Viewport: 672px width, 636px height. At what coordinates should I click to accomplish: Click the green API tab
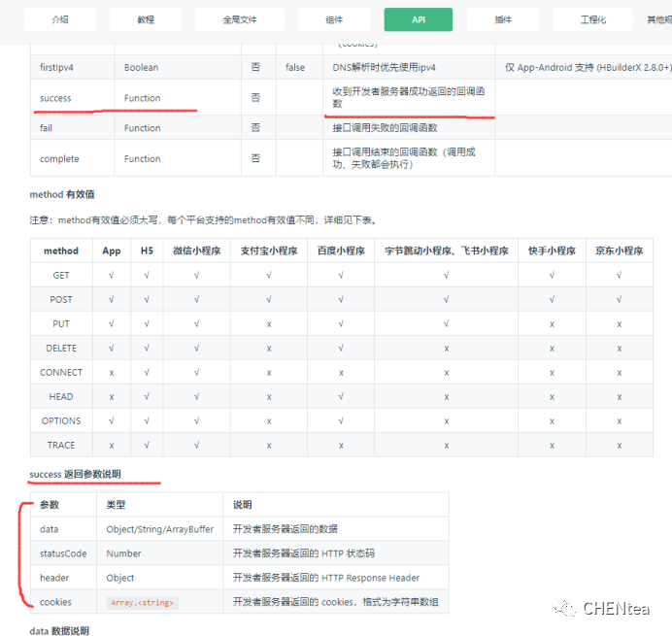[x=418, y=19]
